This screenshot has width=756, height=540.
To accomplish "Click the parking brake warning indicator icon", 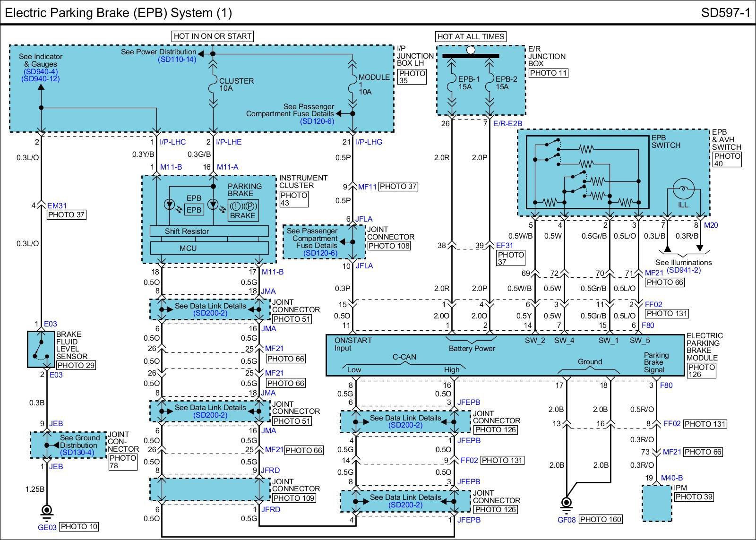I will point(242,206).
